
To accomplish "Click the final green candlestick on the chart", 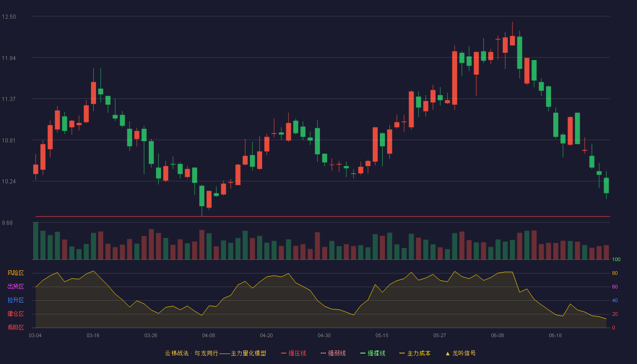I will 606,185.
